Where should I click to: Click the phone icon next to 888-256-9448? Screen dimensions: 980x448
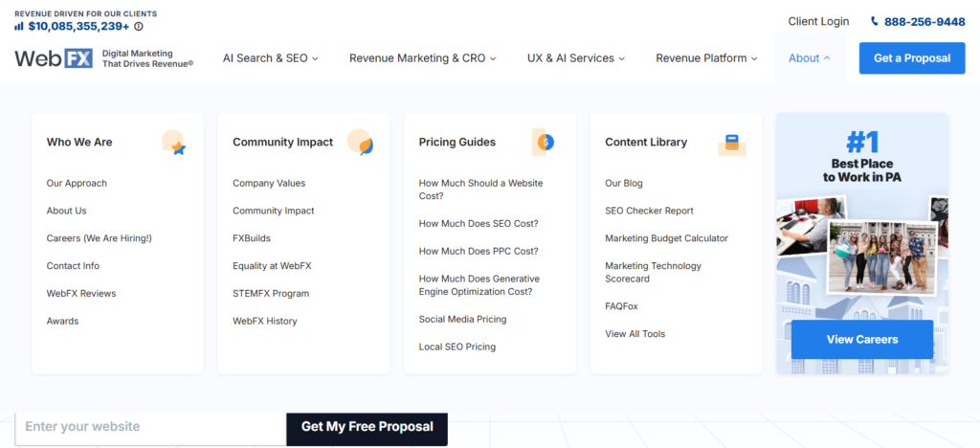tap(875, 21)
